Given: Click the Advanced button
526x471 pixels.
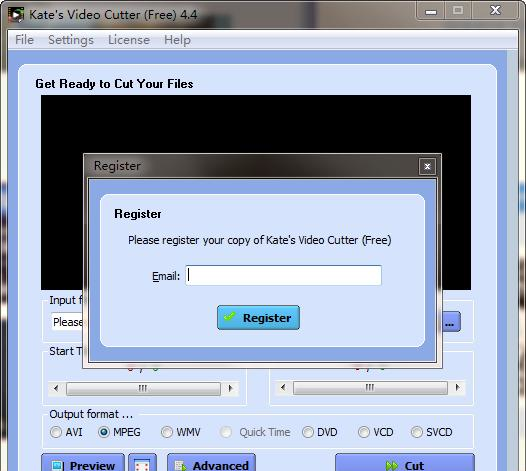Looking at the screenshot, I should pyautogui.click(x=211, y=463).
